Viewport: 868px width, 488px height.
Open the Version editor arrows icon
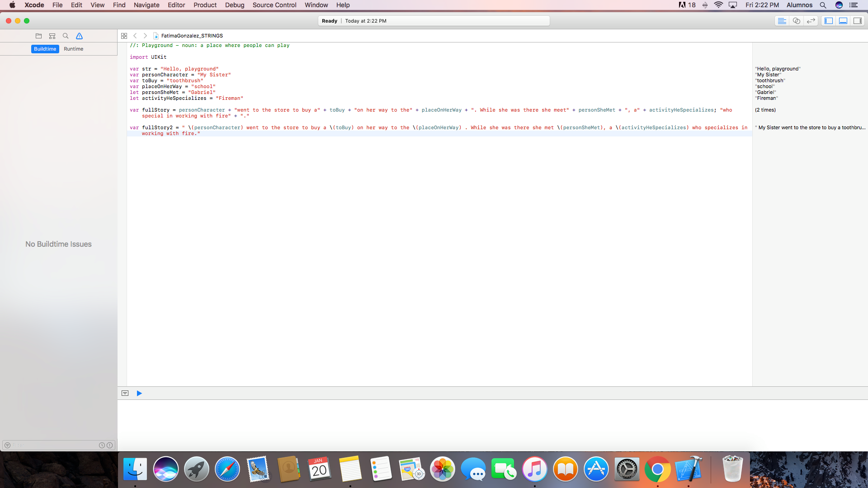(811, 21)
